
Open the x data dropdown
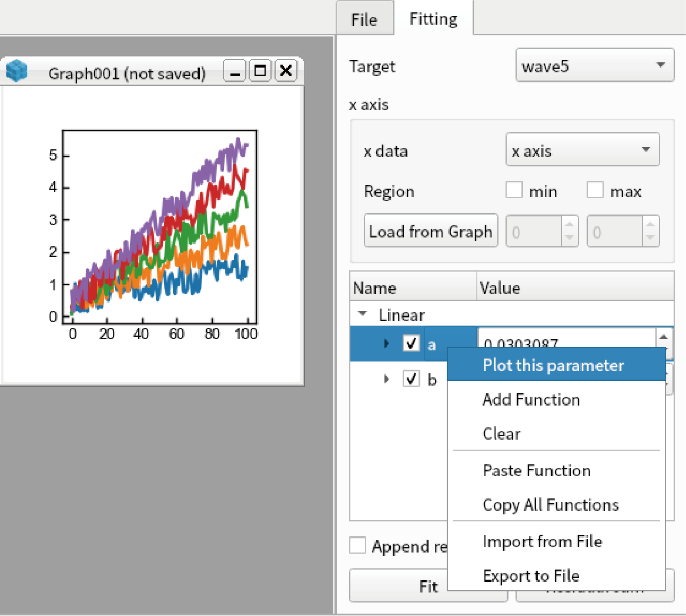(x=583, y=150)
